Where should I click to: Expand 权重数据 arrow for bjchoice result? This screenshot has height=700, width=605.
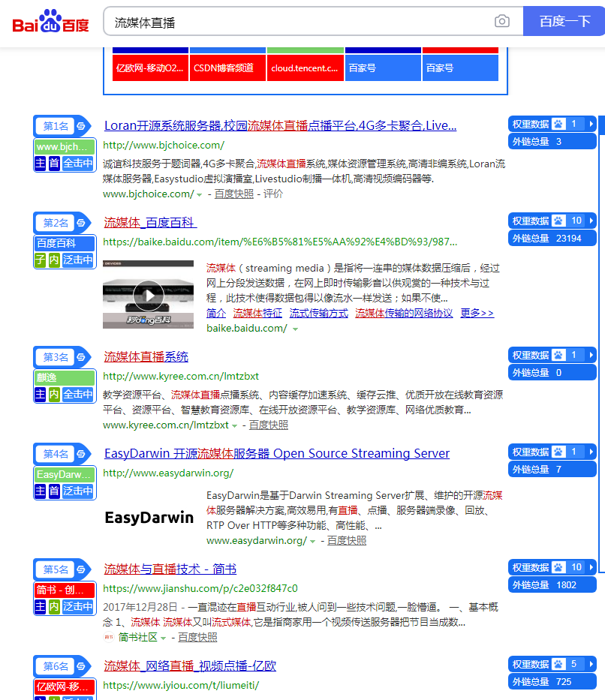coord(591,124)
